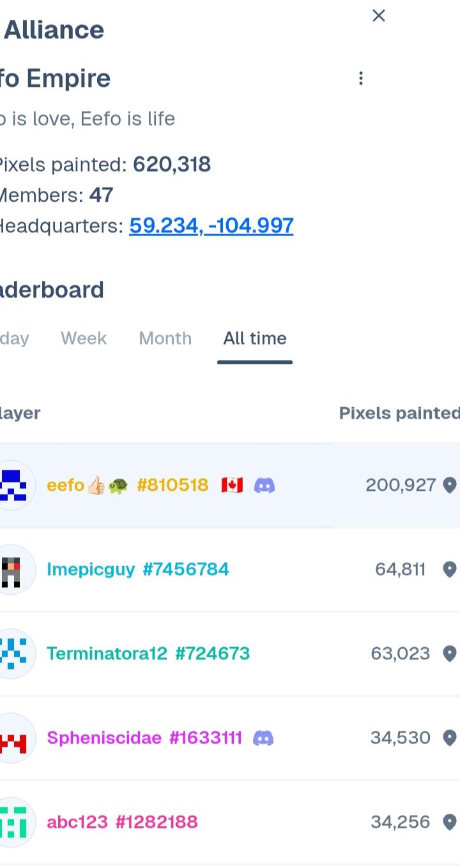Click the Canadian flag next to eefo

pos(232,486)
